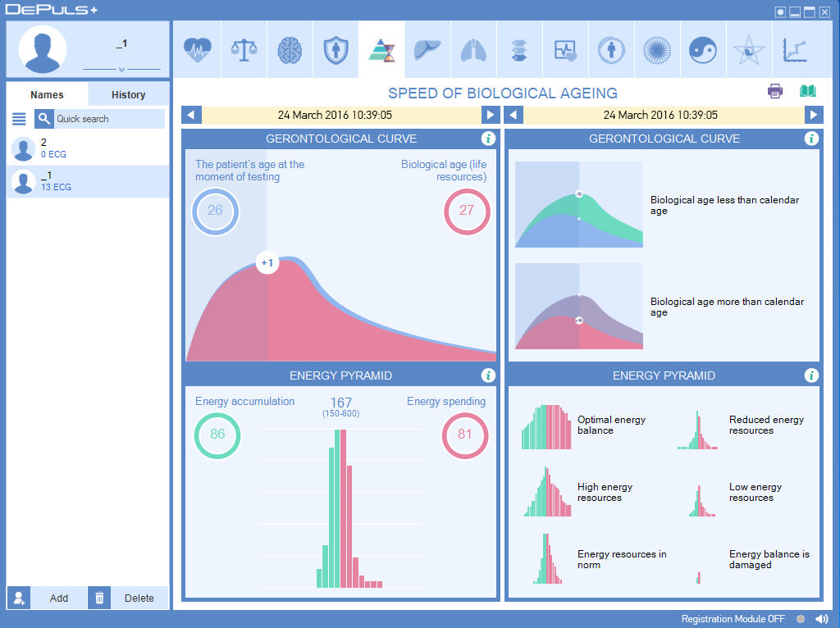Open the lungs module icon

[473, 50]
